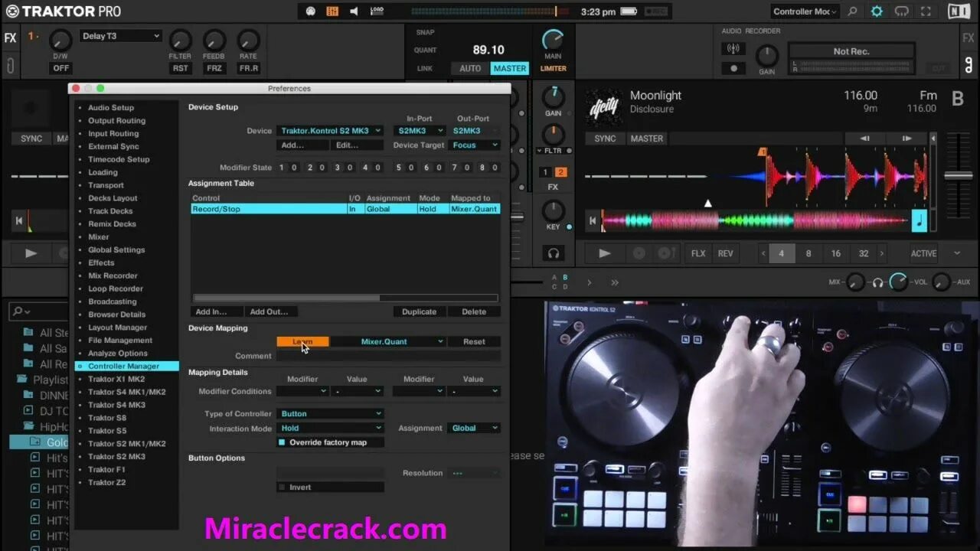Click the double arrow next to the ABCD deck selector

(x=614, y=282)
